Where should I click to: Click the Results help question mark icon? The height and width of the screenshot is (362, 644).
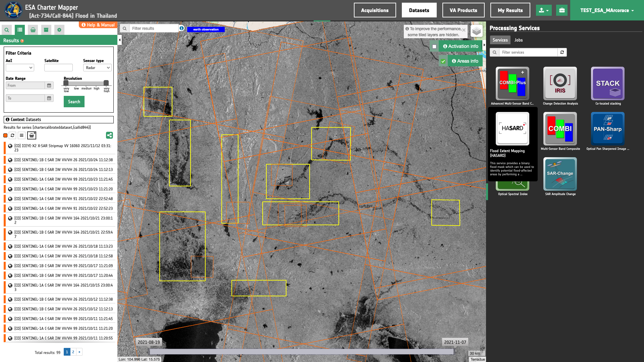click(22, 41)
